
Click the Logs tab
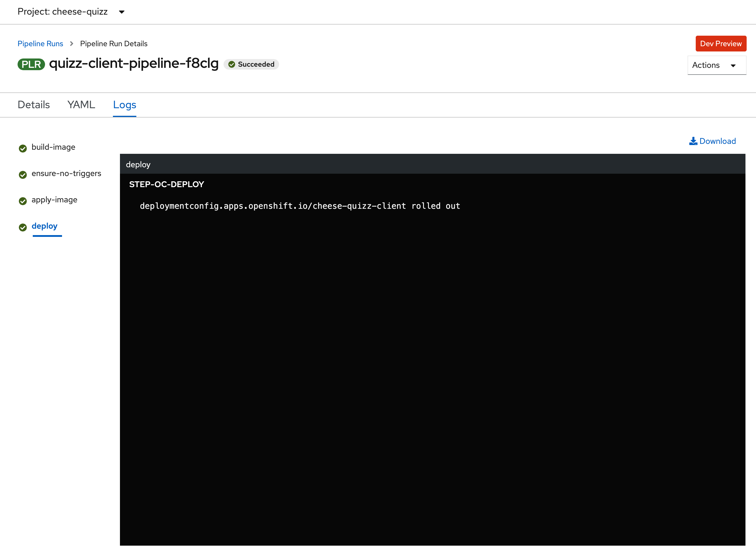pyautogui.click(x=124, y=104)
